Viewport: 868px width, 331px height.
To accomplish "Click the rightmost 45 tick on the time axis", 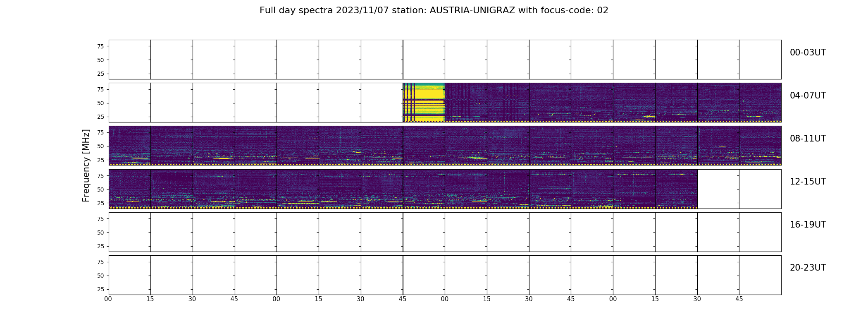I will (x=739, y=299).
